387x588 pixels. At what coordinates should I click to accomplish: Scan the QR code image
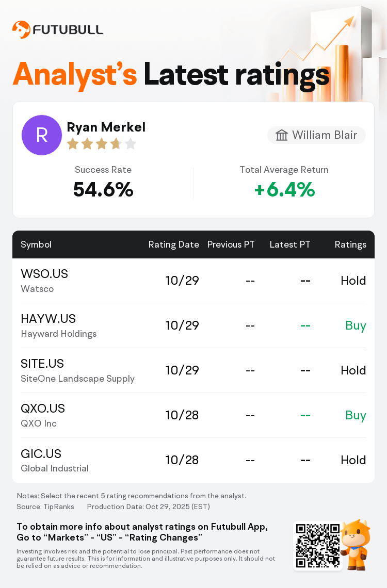317,545
